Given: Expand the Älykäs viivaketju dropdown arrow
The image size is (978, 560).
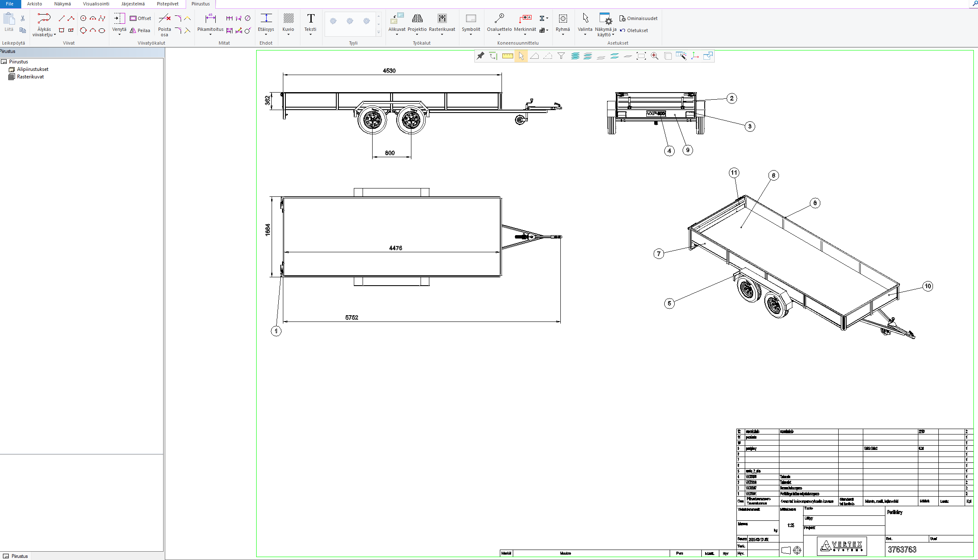Looking at the screenshot, I should click(x=55, y=35).
